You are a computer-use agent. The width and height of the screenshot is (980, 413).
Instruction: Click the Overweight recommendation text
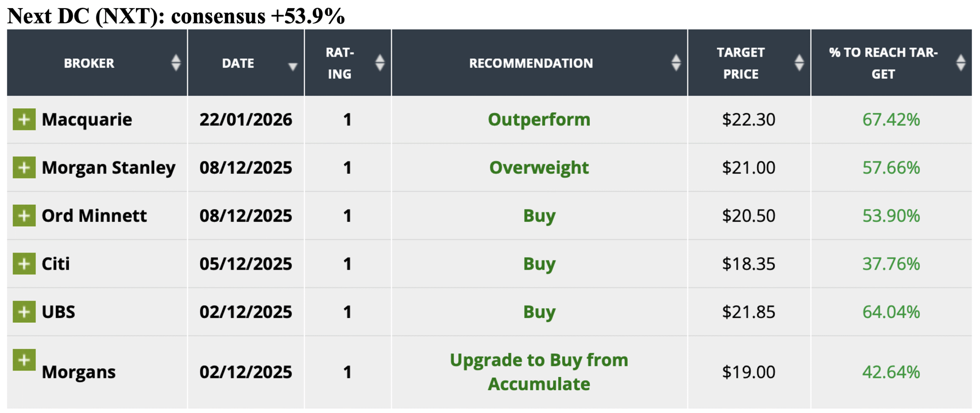539,167
